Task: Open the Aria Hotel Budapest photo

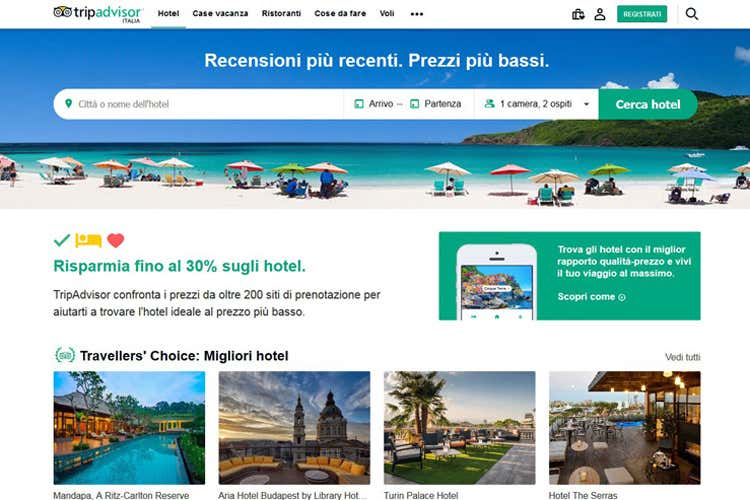Action: (294, 428)
